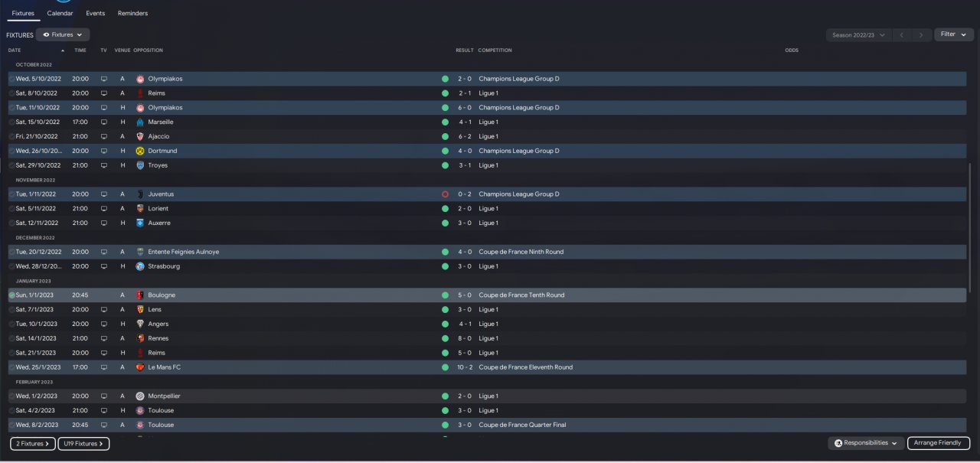The width and height of the screenshot is (980, 463).
Task: Open the Season 2022/23 dropdown
Action: click(858, 34)
